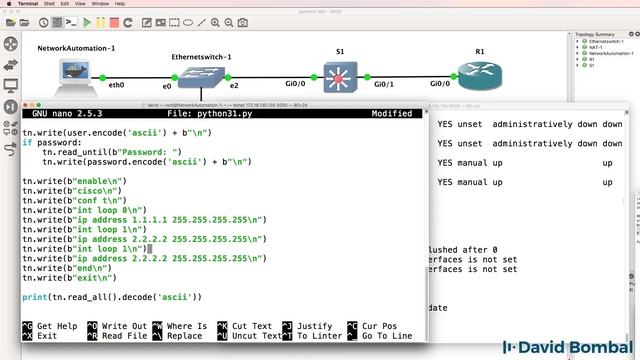Zoom in on the topology canvas
640x360 pixels.
[x=215, y=23]
